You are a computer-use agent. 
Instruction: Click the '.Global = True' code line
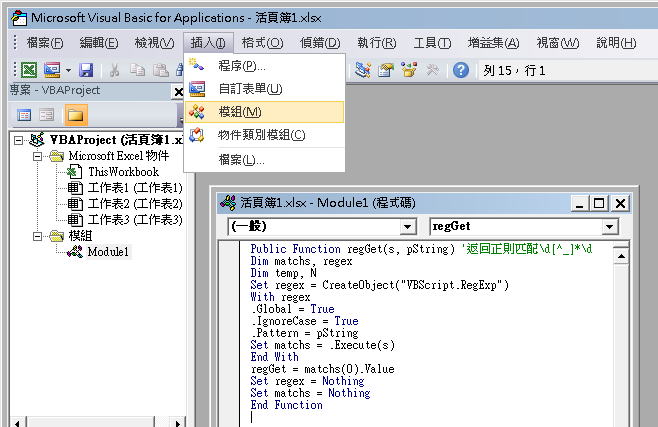click(x=292, y=309)
